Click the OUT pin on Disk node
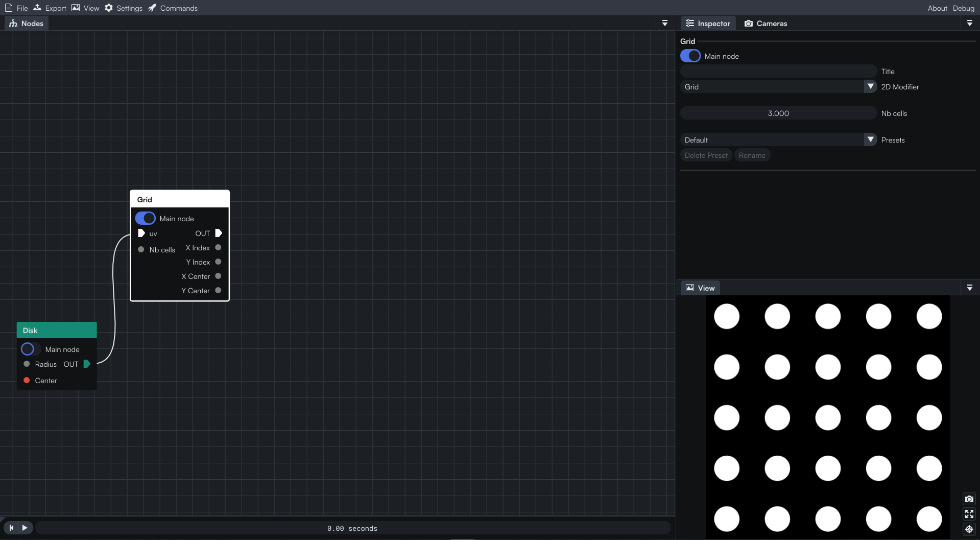The image size is (980, 540). (87, 364)
